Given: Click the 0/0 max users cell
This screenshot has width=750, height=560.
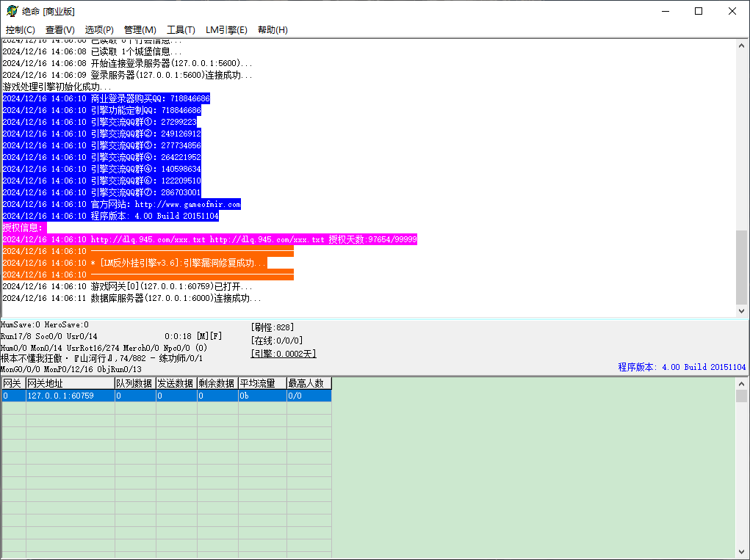Looking at the screenshot, I should click(309, 396).
